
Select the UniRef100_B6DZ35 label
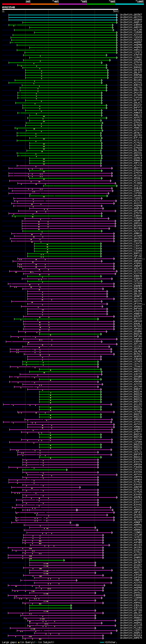131,334
